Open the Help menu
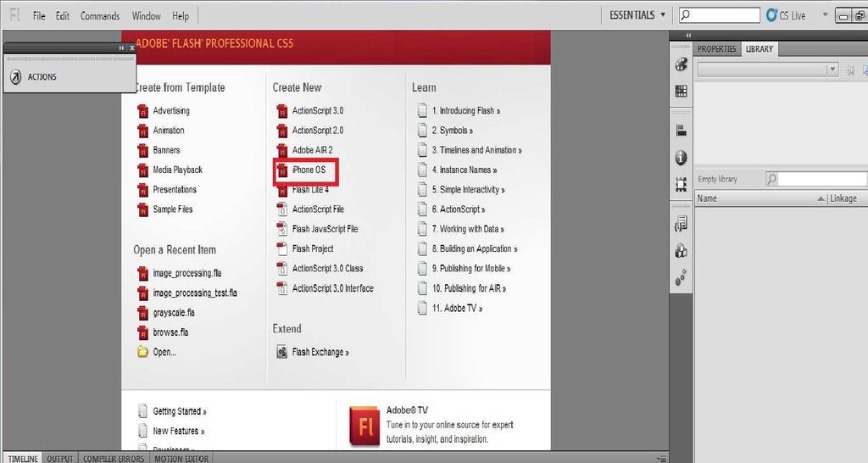 181,15
